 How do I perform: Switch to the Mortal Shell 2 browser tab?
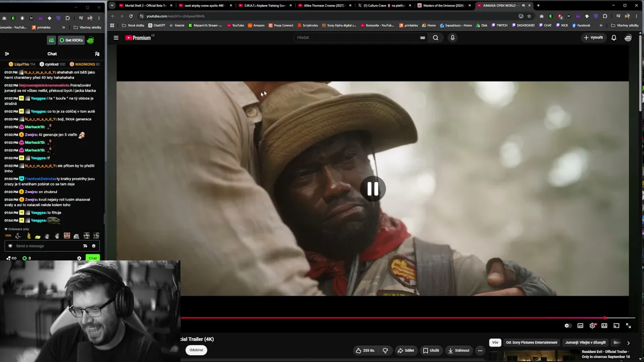click(x=145, y=6)
